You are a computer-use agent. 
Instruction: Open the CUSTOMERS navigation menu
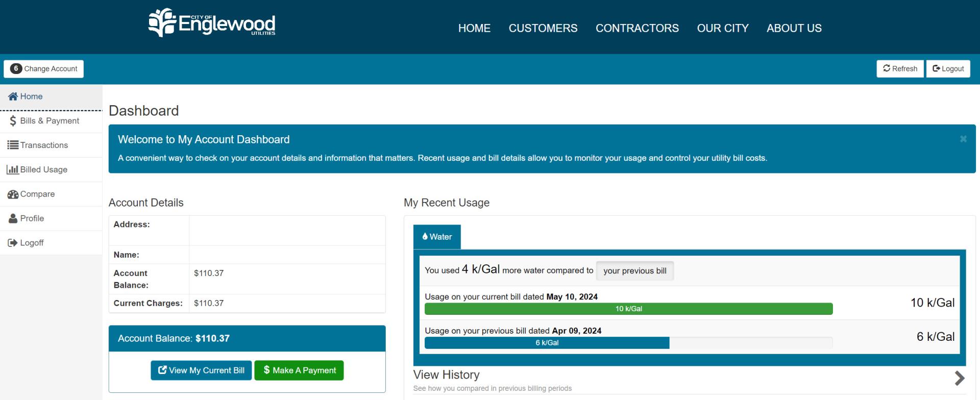point(543,28)
